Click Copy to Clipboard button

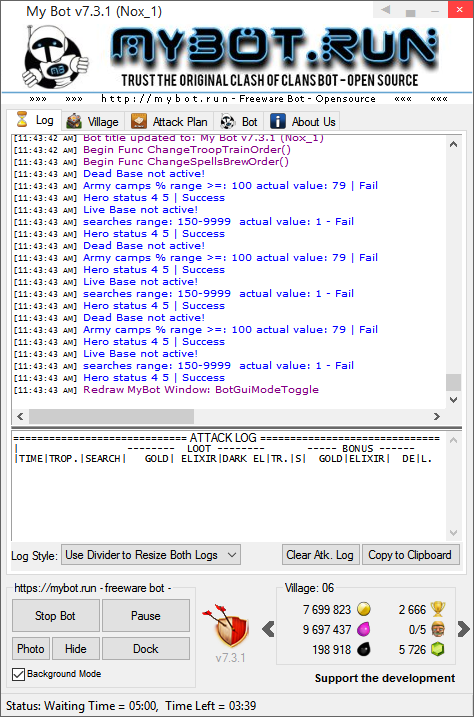pyautogui.click(x=410, y=555)
